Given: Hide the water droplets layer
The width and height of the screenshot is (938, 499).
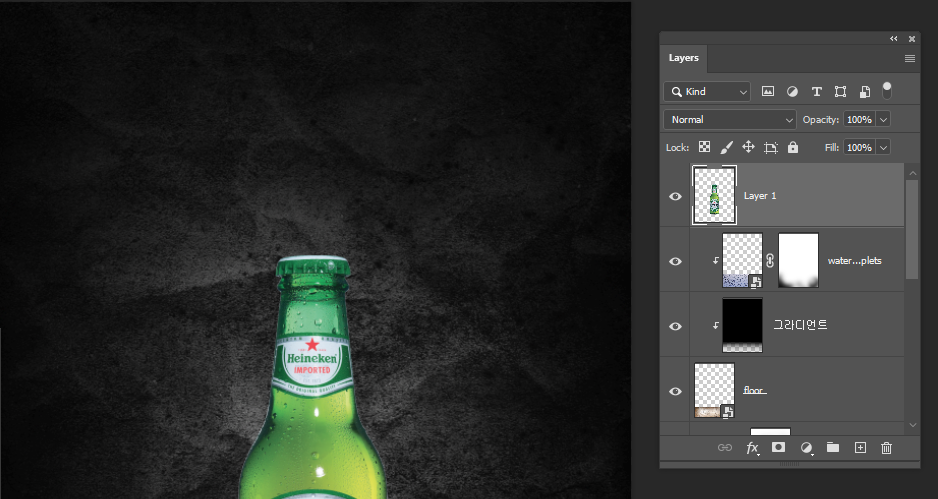Looking at the screenshot, I should click(x=675, y=261).
